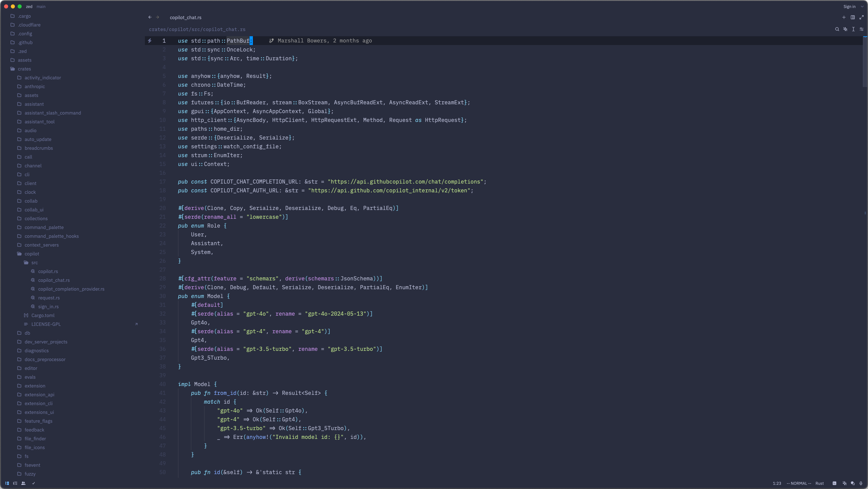
Task: Split the editor pane
Action: [x=853, y=17]
